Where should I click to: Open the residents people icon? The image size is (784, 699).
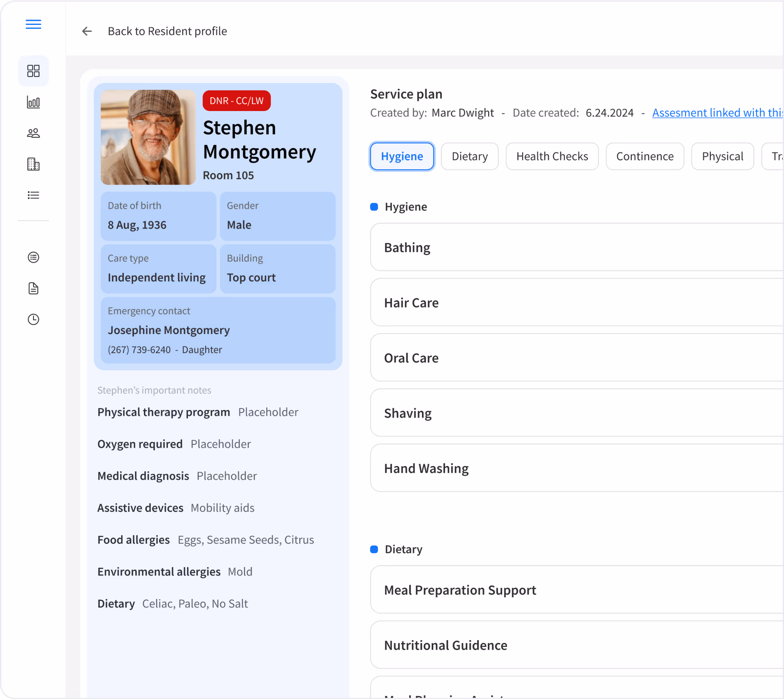33,133
